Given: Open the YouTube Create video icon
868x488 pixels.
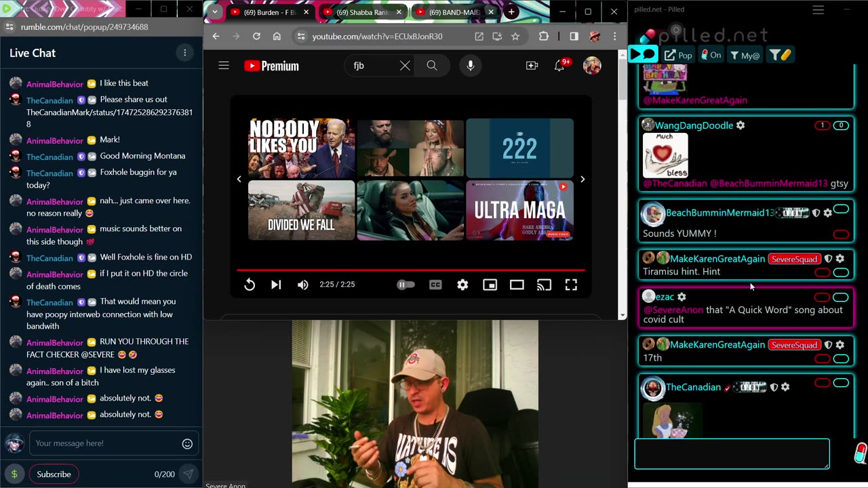Looking at the screenshot, I should (x=532, y=66).
